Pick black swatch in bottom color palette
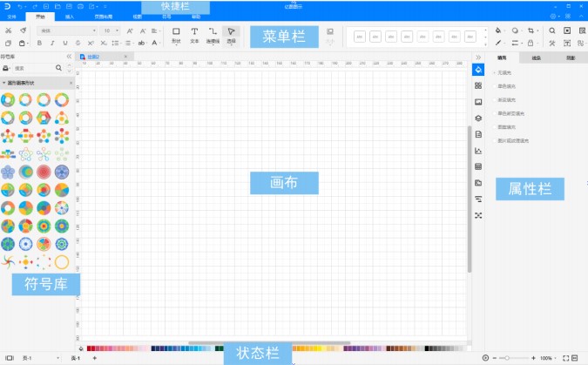 427,348
